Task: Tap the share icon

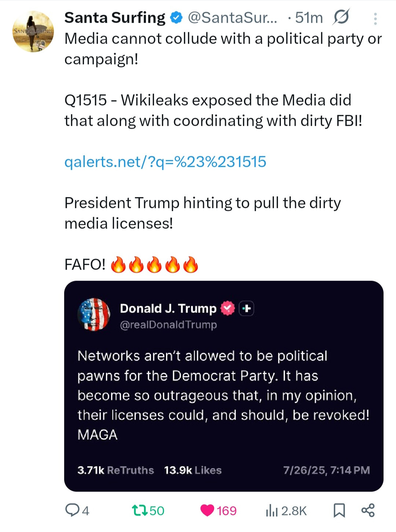Action: pyautogui.click(x=368, y=510)
